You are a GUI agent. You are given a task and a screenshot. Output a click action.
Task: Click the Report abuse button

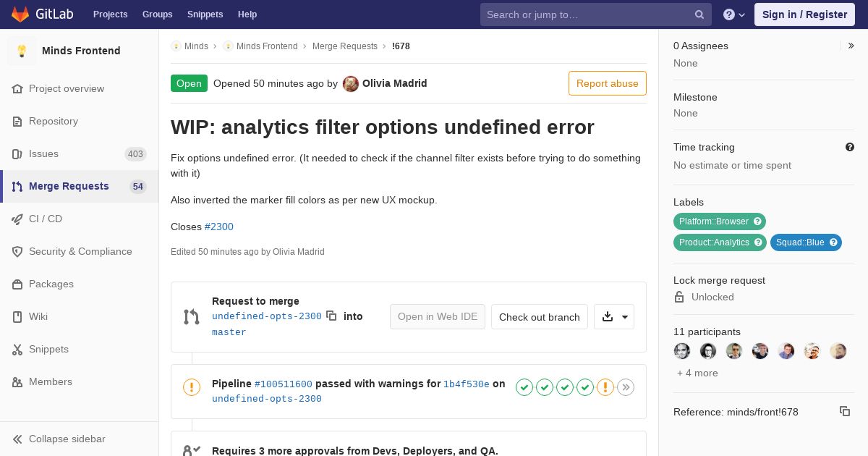pyautogui.click(x=608, y=83)
